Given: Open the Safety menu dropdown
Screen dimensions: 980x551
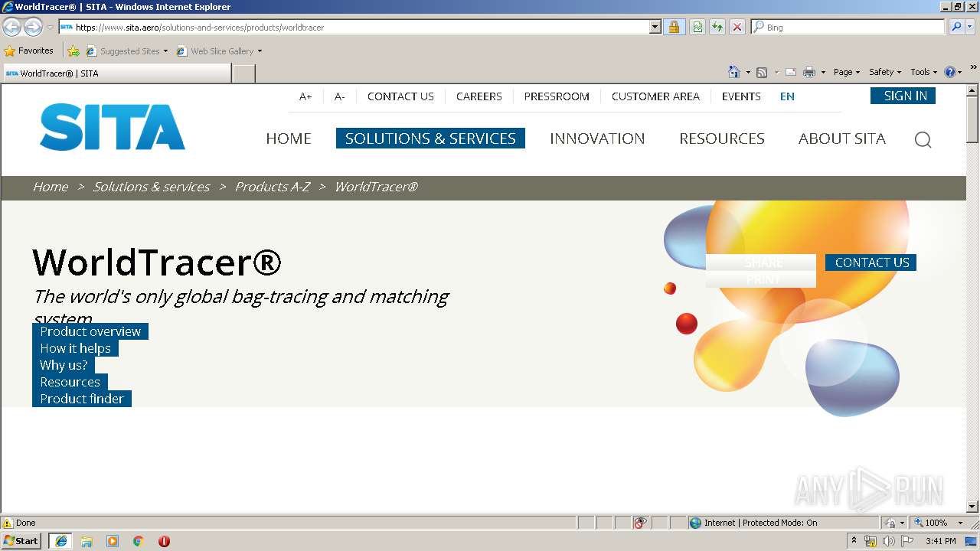Looking at the screenshot, I should (x=885, y=72).
